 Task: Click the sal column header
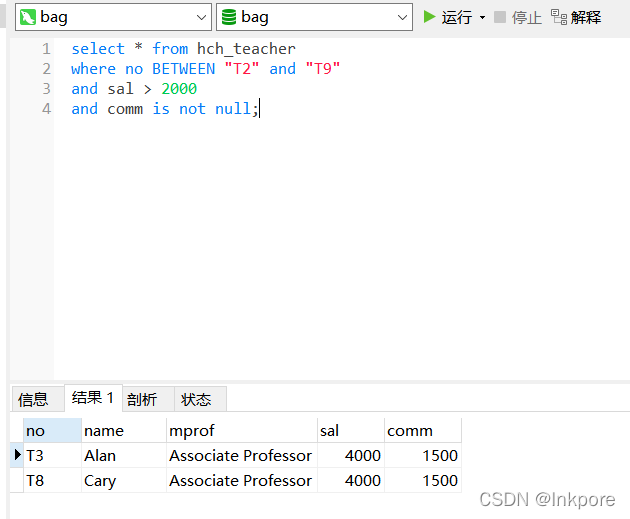[x=351, y=431]
